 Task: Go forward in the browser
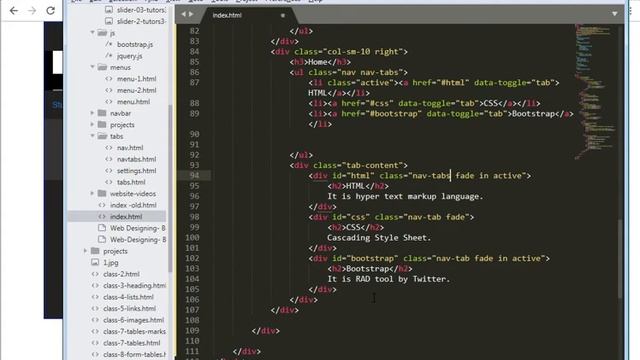click(32, 11)
